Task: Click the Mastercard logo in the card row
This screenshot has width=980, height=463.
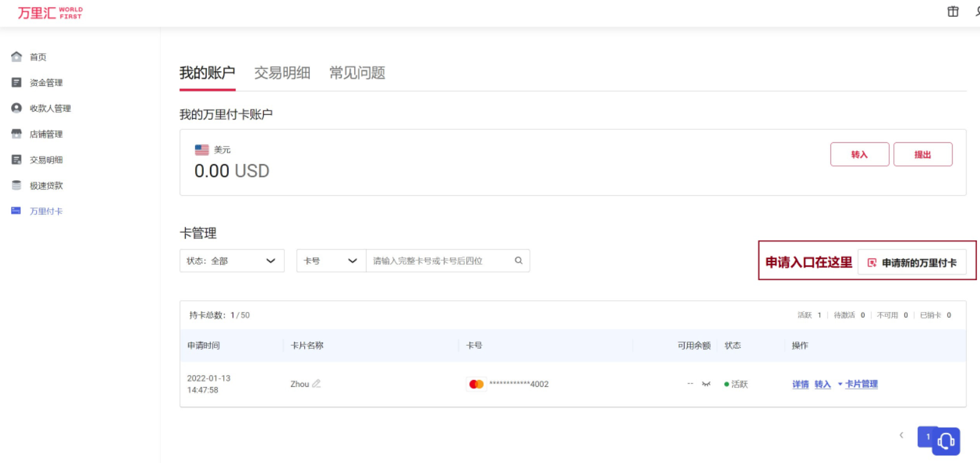Action: point(476,384)
